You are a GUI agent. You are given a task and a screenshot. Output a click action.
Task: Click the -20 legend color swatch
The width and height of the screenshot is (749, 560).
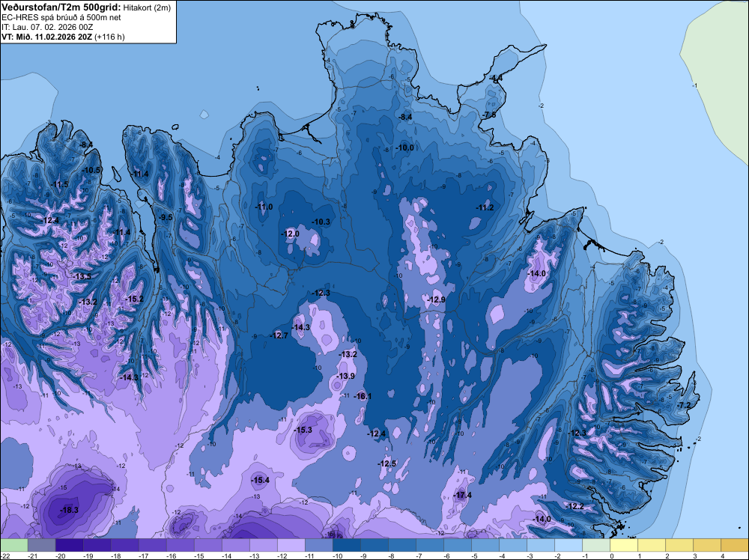[x=69, y=545]
